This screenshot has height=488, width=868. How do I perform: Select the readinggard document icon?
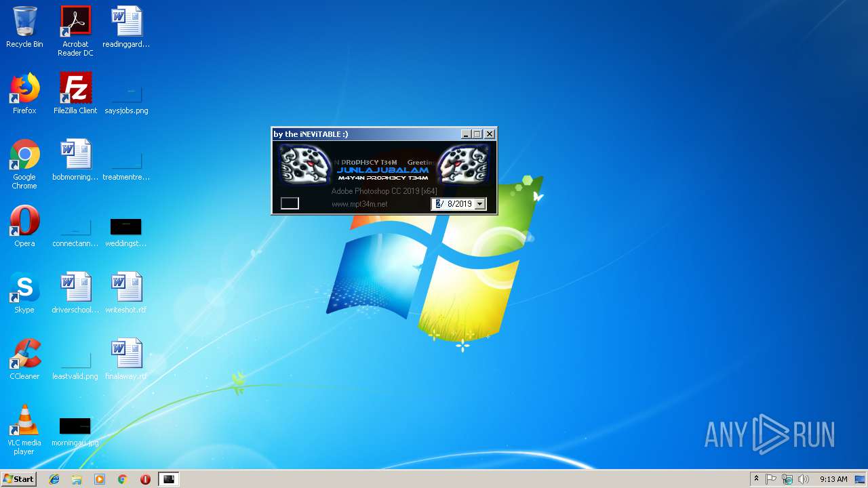(x=126, y=28)
